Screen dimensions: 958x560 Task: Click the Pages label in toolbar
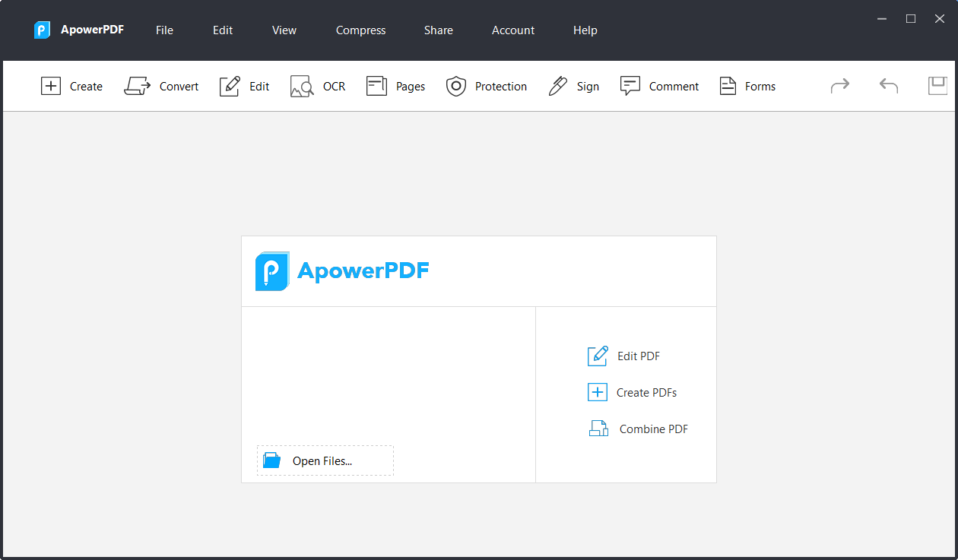411,87
